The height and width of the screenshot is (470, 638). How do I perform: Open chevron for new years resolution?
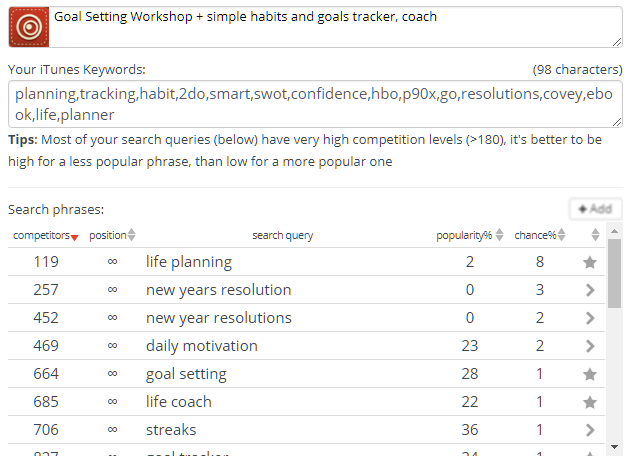pyautogui.click(x=590, y=290)
